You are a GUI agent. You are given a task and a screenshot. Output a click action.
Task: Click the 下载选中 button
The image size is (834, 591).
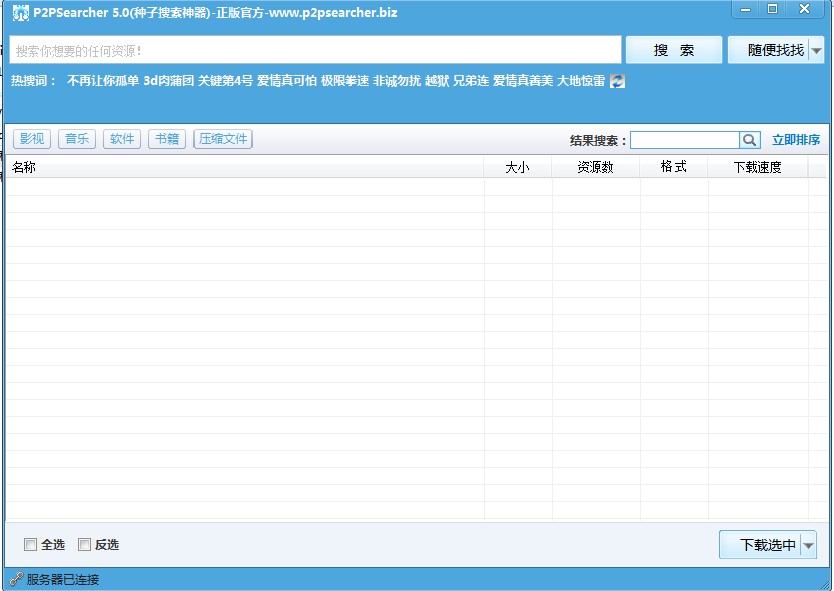(763, 545)
